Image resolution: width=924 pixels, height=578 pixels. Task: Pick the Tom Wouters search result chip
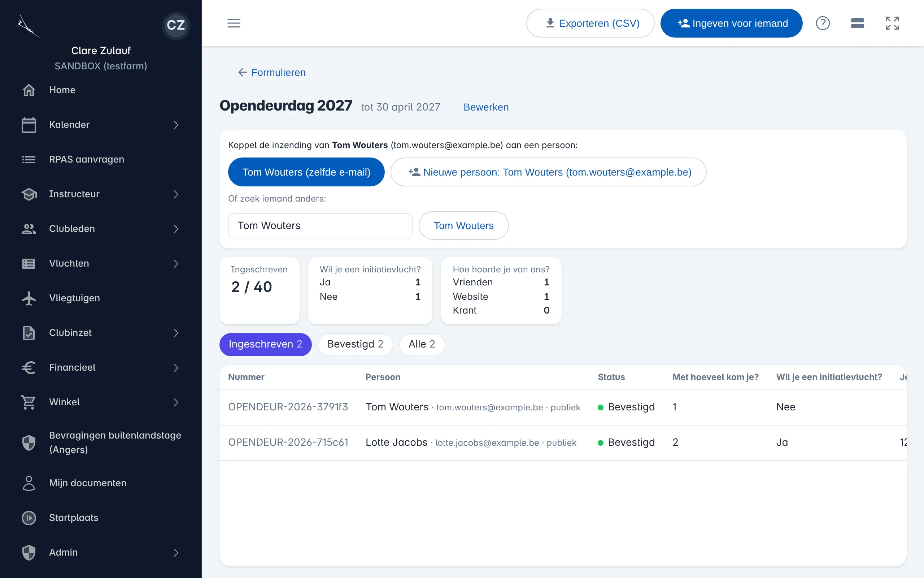coord(463,225)
